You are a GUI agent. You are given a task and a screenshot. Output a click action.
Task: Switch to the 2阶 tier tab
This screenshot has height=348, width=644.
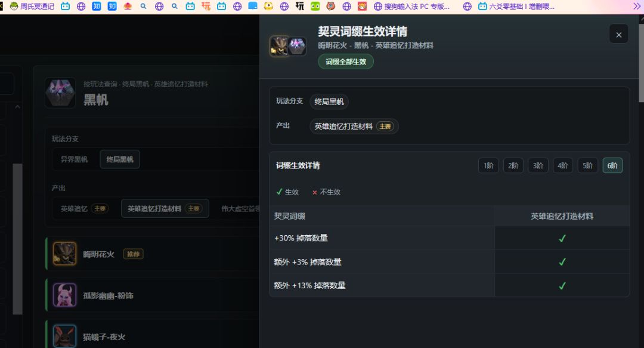click(x=513, y=165)
